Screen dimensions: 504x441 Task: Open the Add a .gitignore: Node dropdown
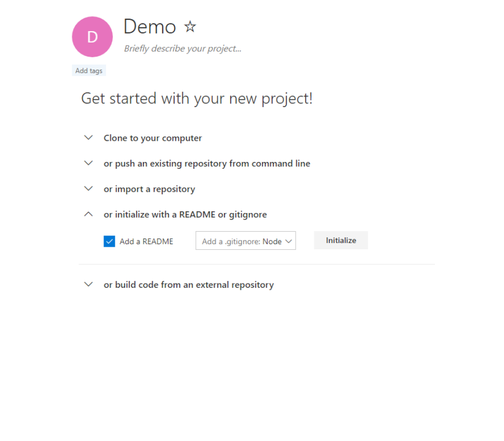(x=242, y=241)
